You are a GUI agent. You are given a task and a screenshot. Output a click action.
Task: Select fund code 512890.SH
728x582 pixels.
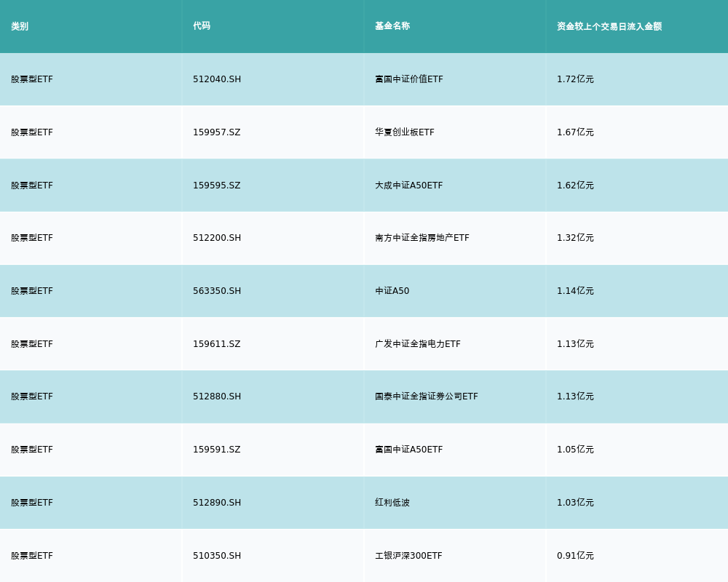pos(217,503)
